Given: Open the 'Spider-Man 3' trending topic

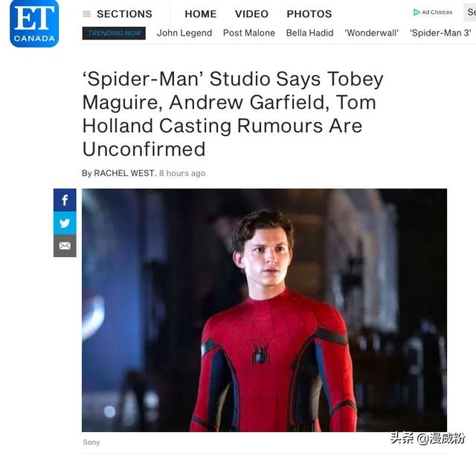Looking at the screenshot, I should (x=440, y=33).
